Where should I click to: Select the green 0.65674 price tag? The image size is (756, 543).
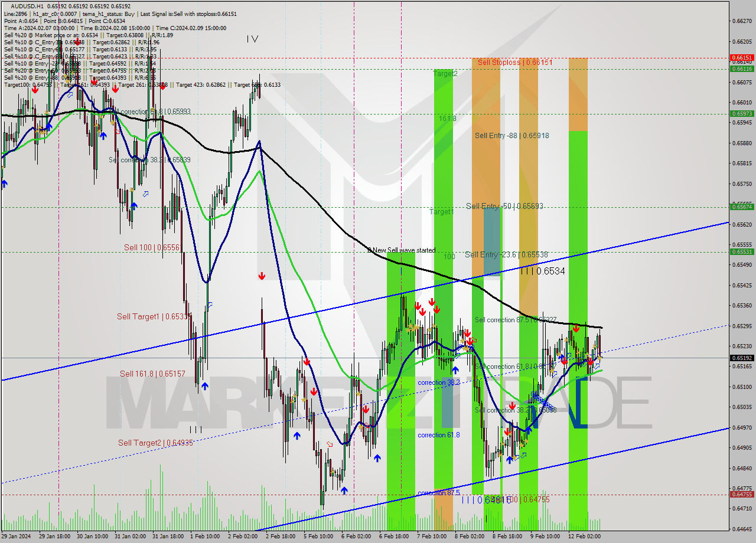[742, 207]
